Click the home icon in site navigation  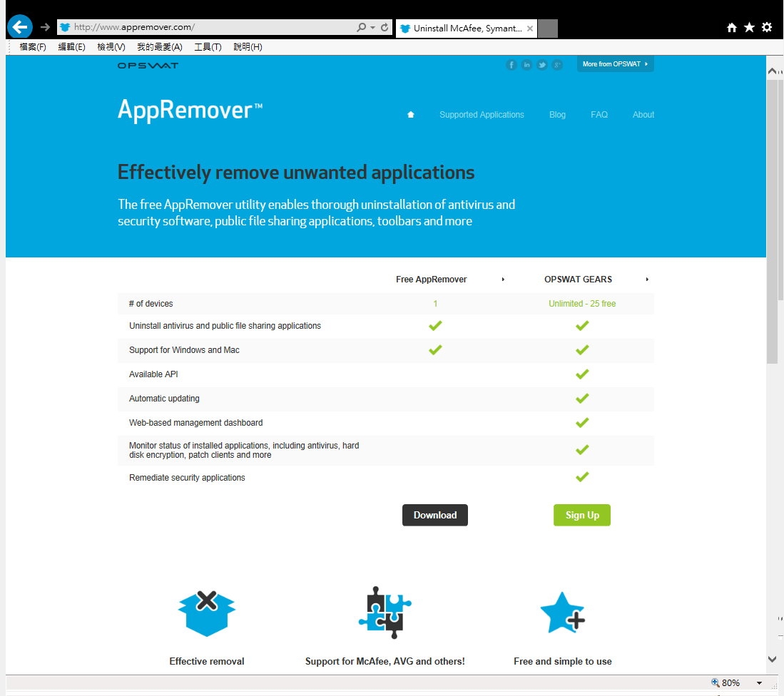click(x=410, y=114)
